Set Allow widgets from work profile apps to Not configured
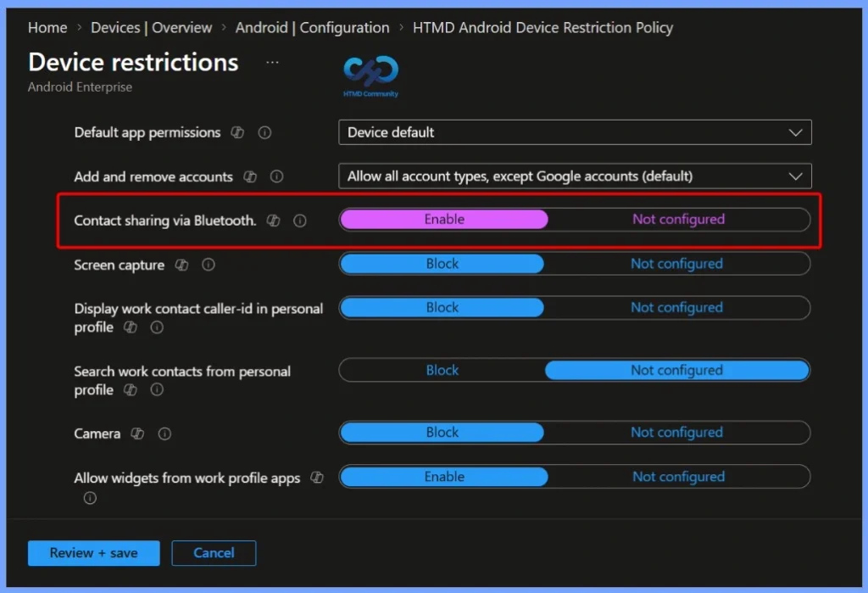 [x=678, y=477]
